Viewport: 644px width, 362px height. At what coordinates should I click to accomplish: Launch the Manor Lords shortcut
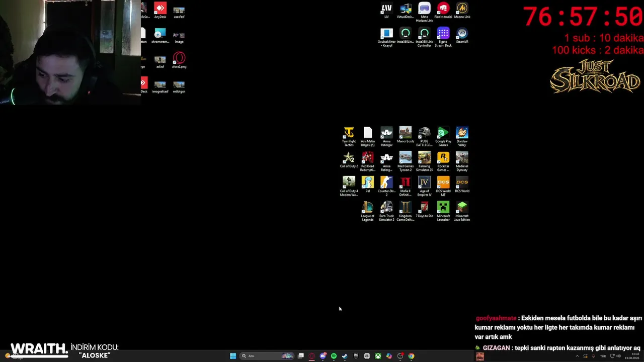pyautogui.click(x=406, y=135)
